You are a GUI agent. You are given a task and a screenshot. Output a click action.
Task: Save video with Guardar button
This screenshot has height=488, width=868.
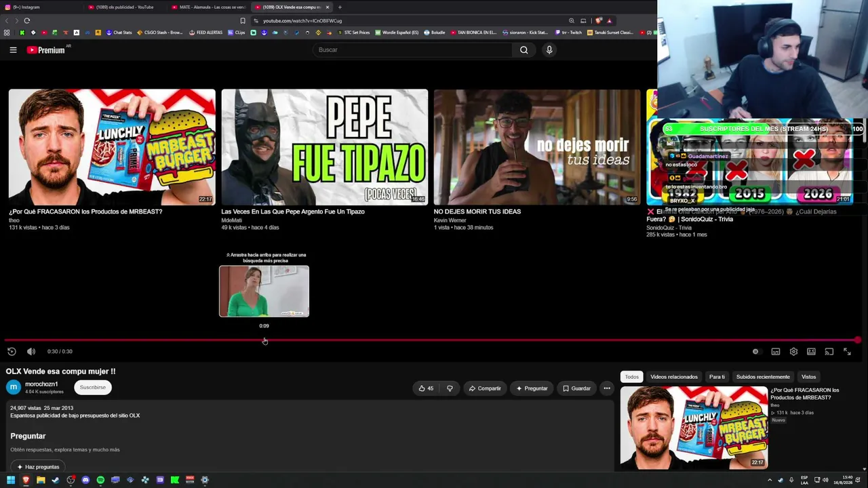[x=576, y=388]
